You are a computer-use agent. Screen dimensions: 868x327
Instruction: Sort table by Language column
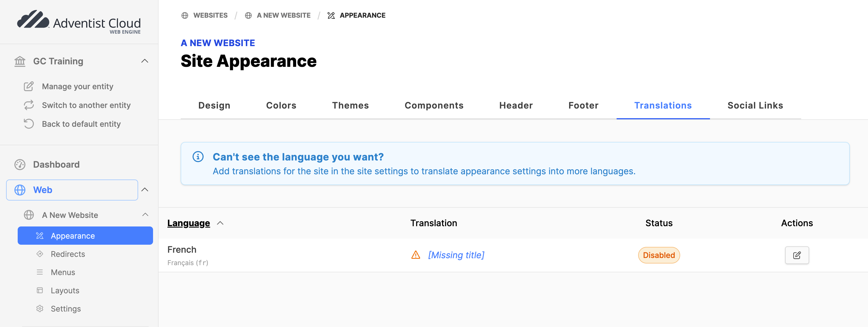tap(188, 223)
